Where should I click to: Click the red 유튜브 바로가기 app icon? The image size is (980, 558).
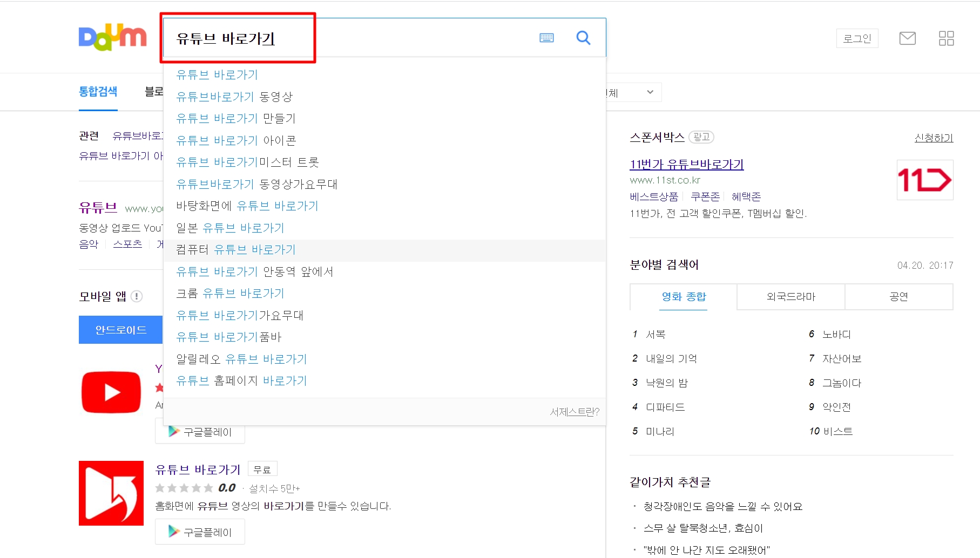111,493
